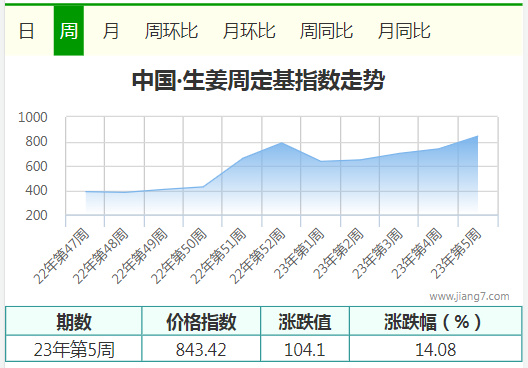Click the 22年第47周 axis label

(x=62, y=256)
